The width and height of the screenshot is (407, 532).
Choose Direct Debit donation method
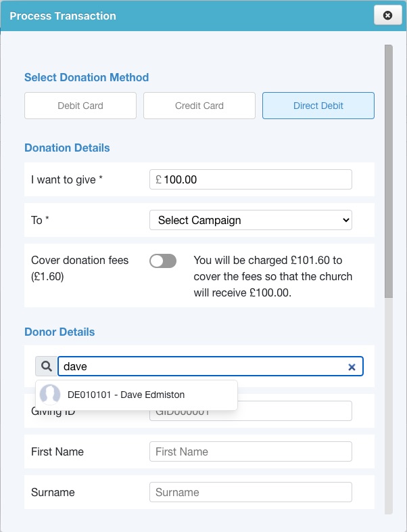coord(318,106)
